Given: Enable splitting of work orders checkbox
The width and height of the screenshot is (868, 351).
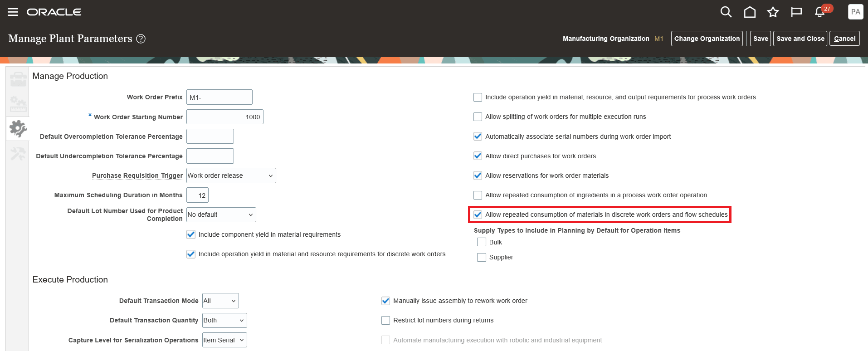Looking at the screenshot, I should click(x=478, y=117).
